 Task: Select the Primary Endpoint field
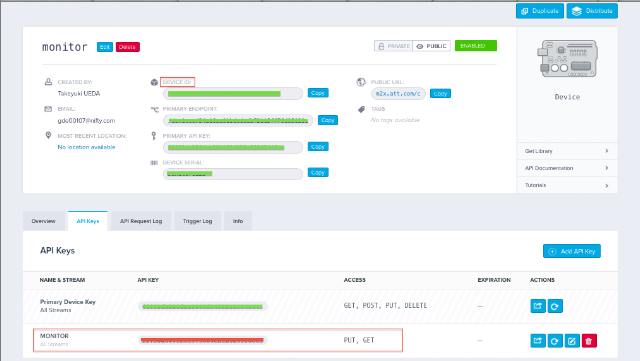pos(238,120)
